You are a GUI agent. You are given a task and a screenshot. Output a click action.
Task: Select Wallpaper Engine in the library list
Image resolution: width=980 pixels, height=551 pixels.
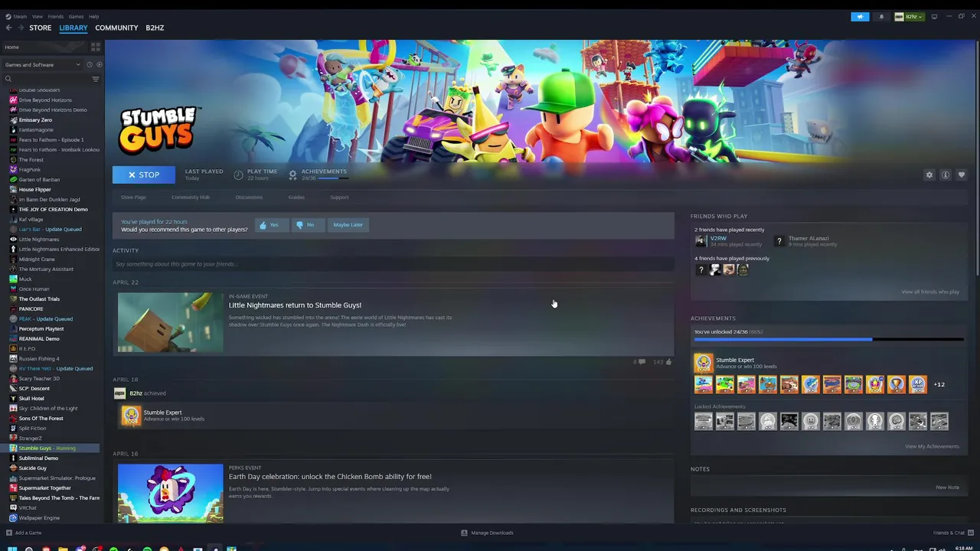click(x=39, y=517)
